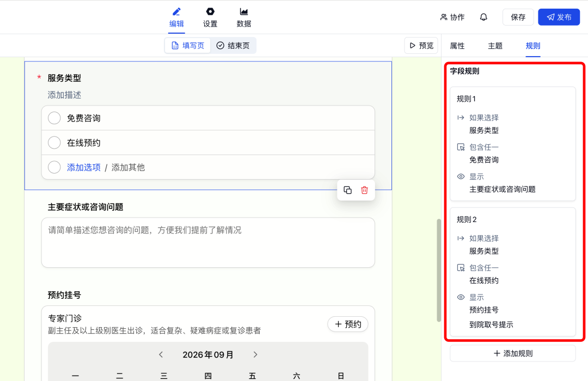588x381 pixels.
Task: Go to the previous month in the calendar
Action: coord(161,355)
